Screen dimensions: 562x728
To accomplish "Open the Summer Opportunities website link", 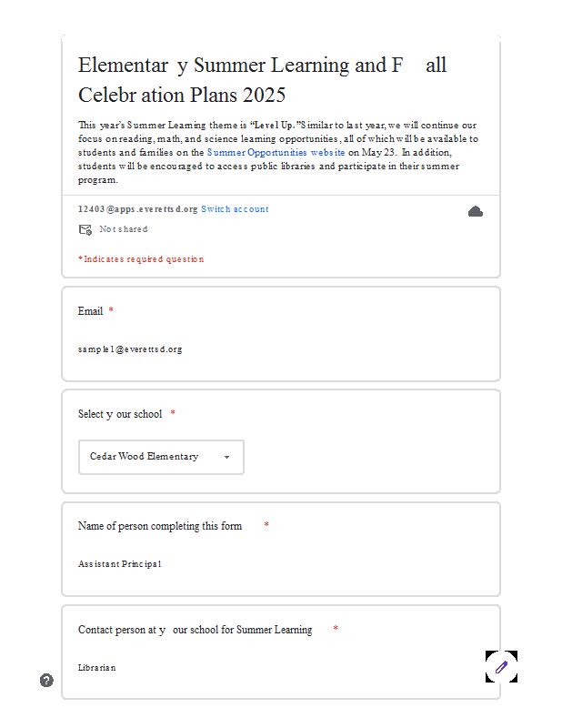I will pyautogui.click(x=276, y=152).
